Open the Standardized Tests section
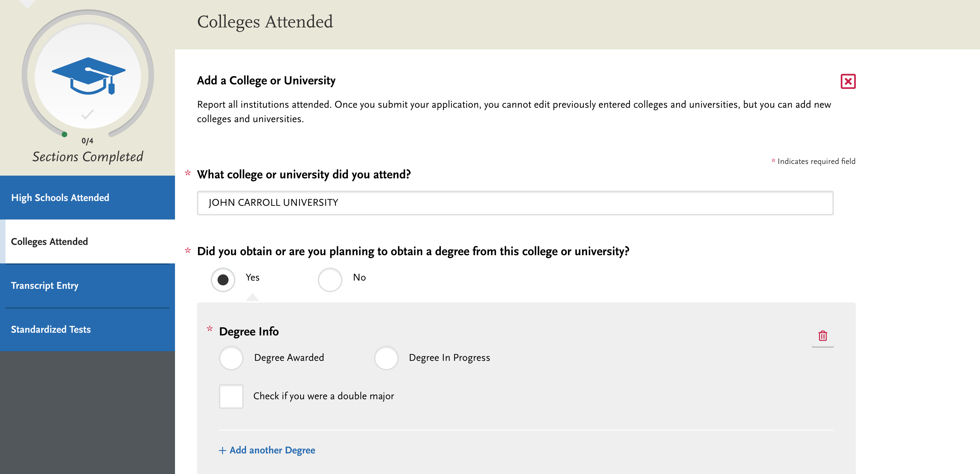Viewport: 980px width, 474px height. (50, 329)
